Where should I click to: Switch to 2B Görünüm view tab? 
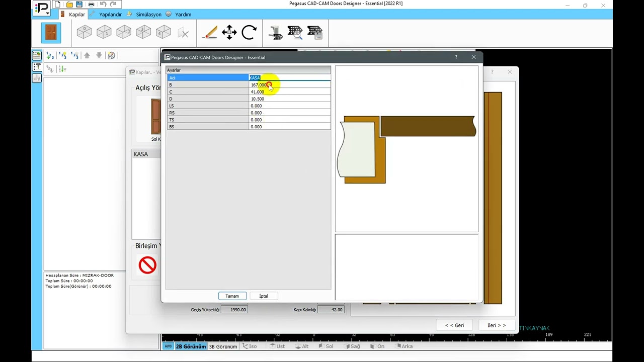point(191,346)
